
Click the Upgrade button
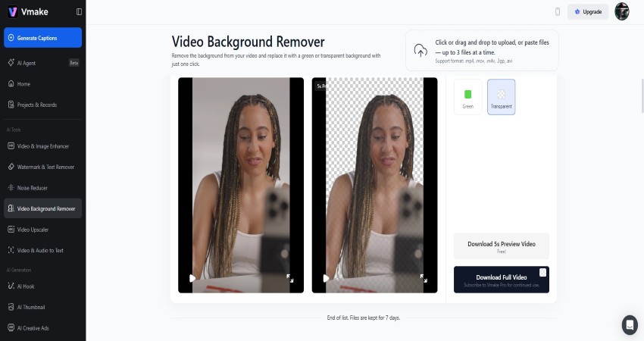[588, 11]
